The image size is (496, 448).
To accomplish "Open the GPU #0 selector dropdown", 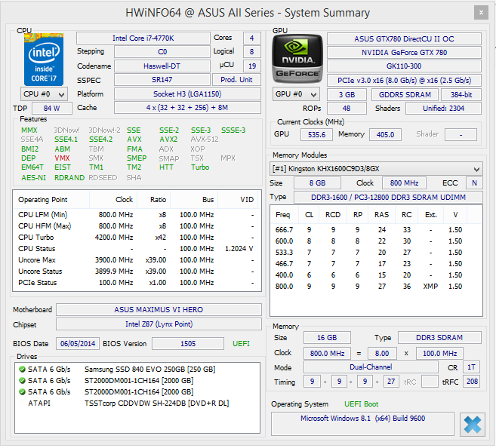I will pyautogui.click(x=296, y=94).
